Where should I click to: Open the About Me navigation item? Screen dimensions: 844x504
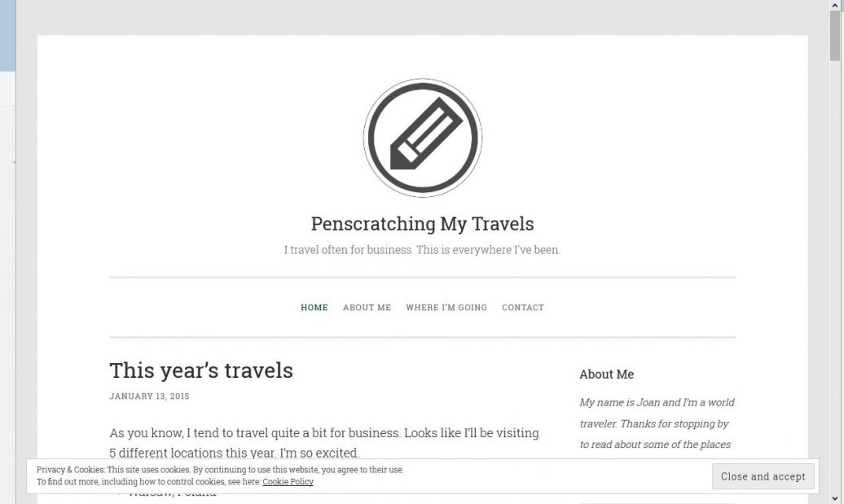point(367,308)
